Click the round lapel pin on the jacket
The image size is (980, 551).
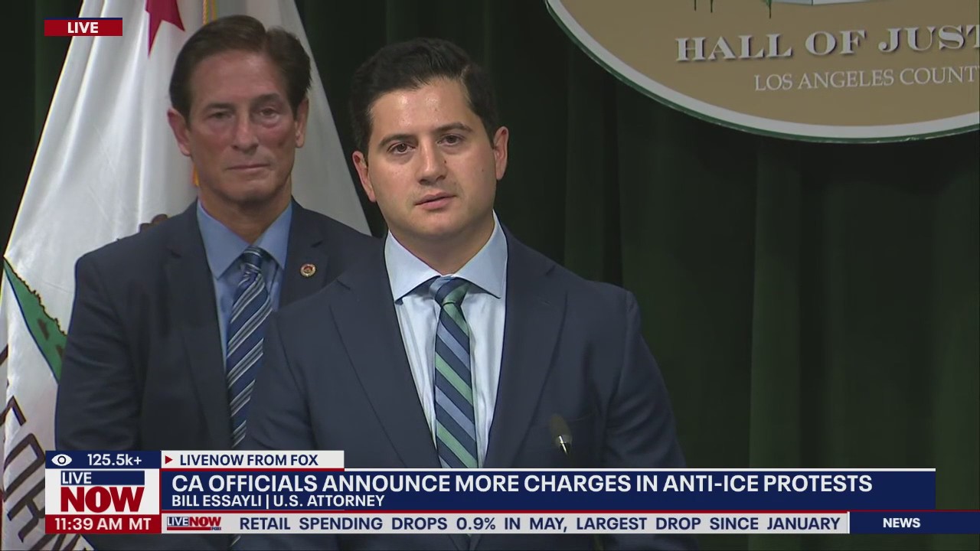[308, 269]
